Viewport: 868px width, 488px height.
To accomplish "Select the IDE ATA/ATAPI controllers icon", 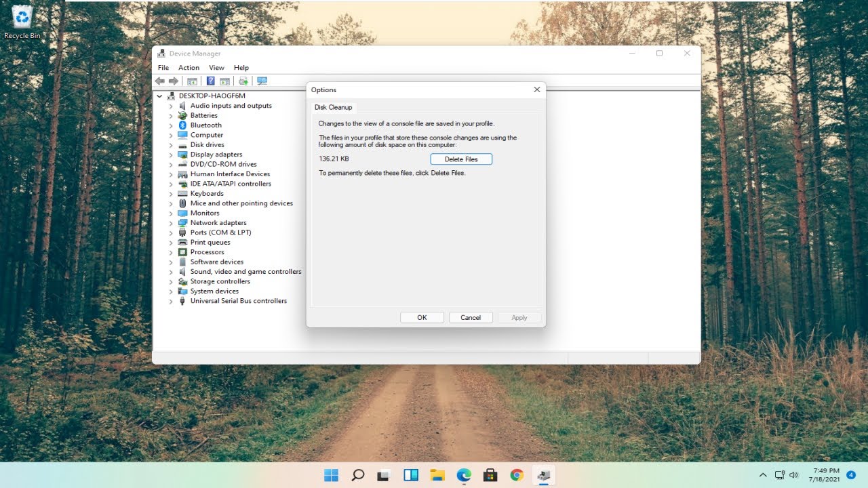I will pyautogui.click(x=182, y=184).
